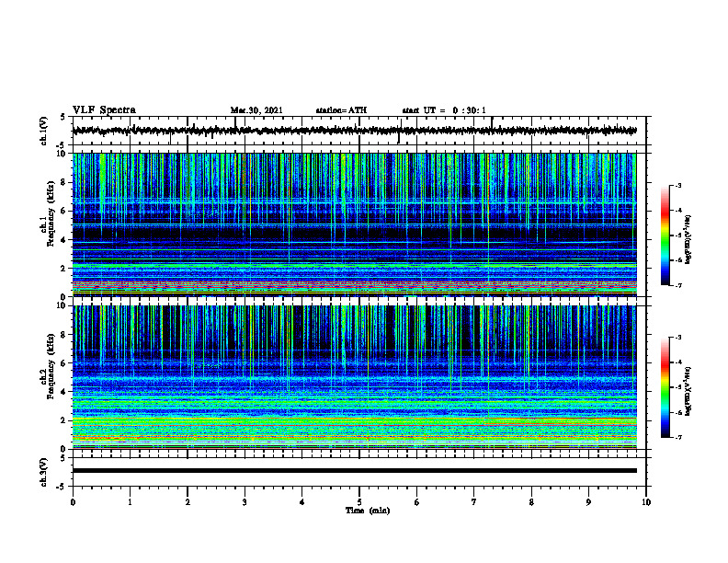
Task: Click the ch.3(V) axis tick "5"
Action: [63, 458]
